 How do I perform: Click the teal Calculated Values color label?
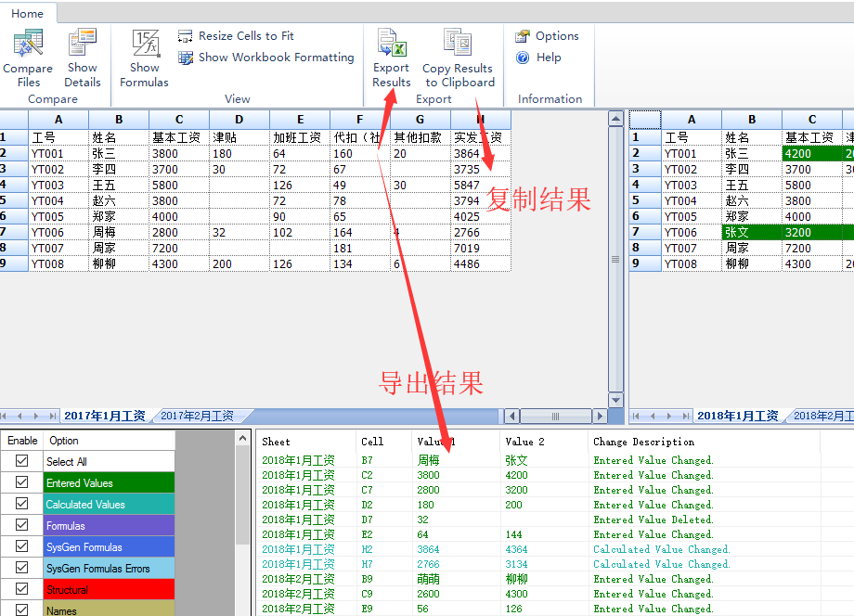(109, 504)
